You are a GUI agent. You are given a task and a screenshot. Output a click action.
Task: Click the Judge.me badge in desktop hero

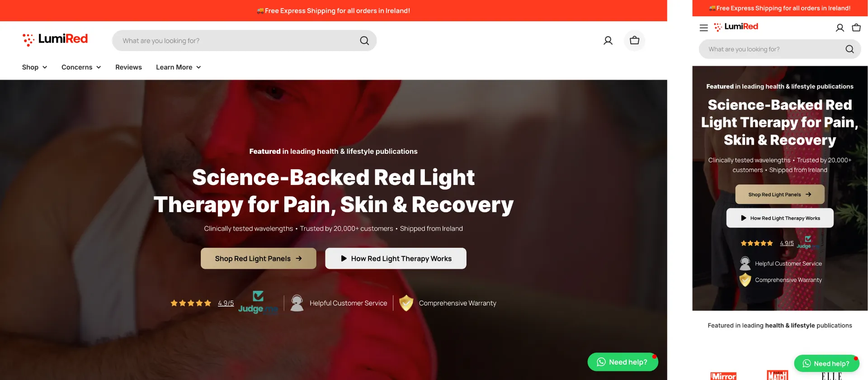tap(258, 303)
